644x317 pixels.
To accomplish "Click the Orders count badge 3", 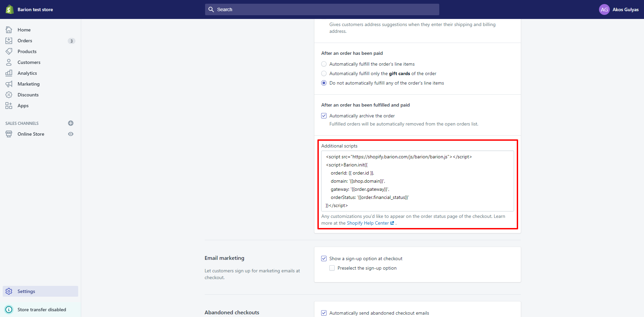I will [x=71, y=41].
